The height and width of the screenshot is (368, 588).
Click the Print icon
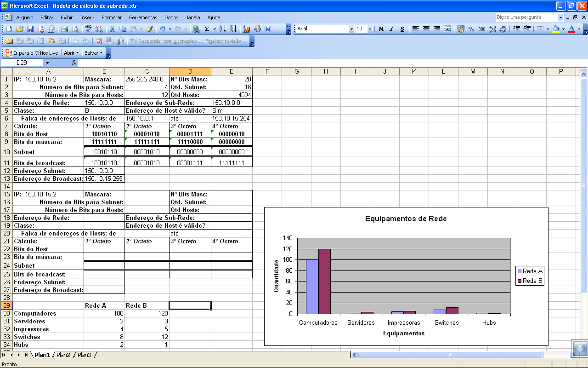[64, 29]
